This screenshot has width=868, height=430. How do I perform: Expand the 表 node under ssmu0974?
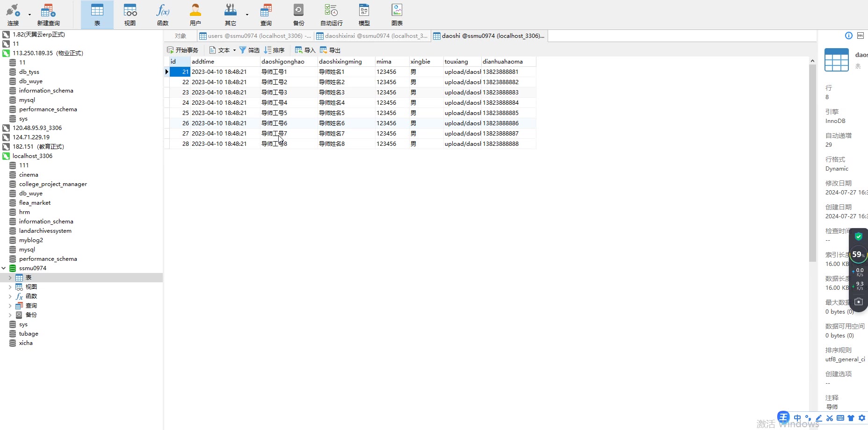point(10,278)
